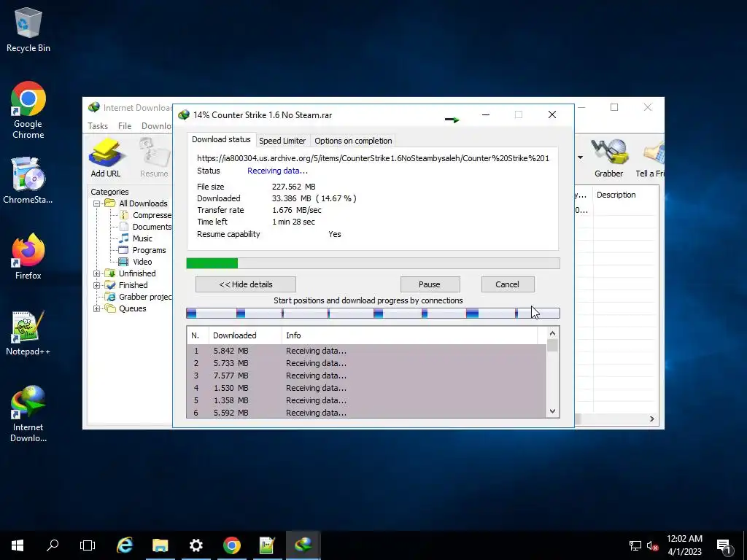Screen dimensions: 747x560
Task: Click the Add URL toolbar icon
Action: click(106, 157)
